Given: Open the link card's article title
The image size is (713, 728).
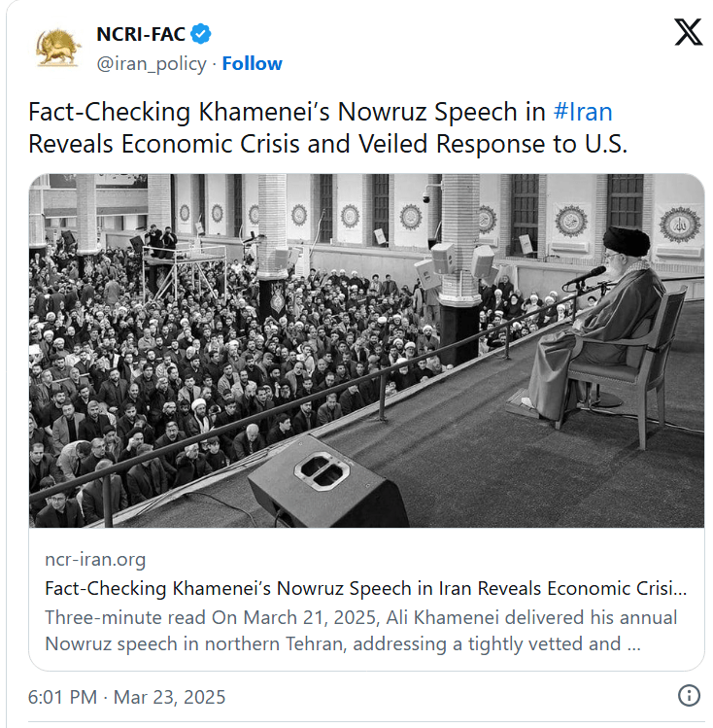Looking at the screenshot, I should pos(365,588).
